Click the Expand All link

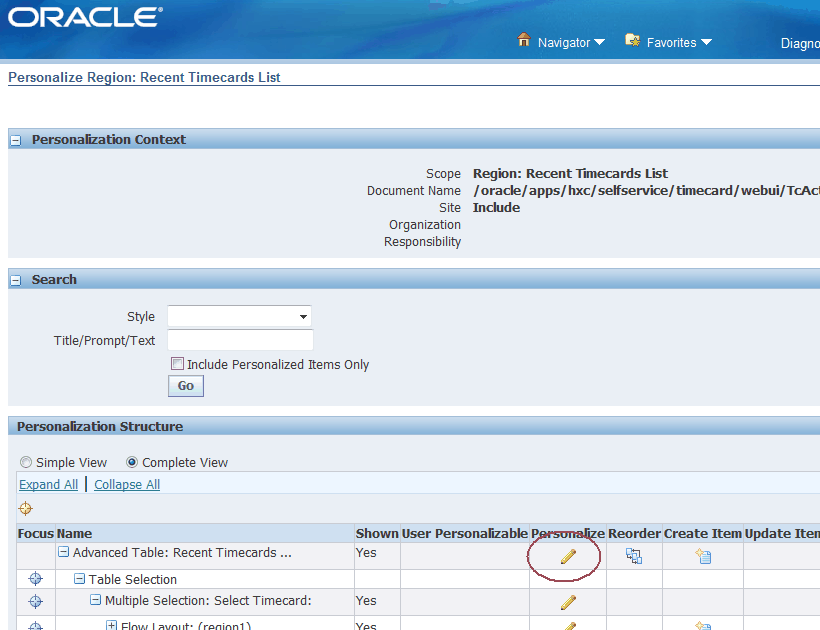pyautogui.click(x=49, y=485)
